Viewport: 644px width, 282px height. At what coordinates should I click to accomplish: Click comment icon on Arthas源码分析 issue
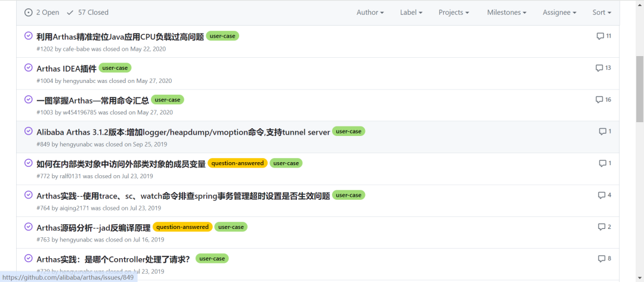[x=602, y=227]
